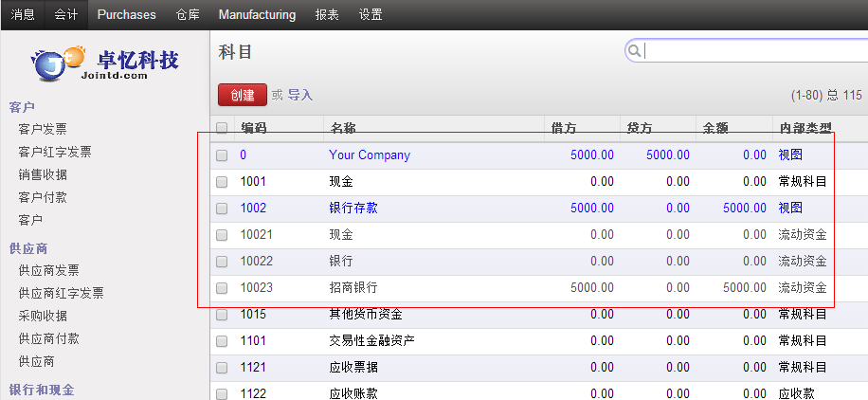Open the Purchases menu
868x400 pixels.
(127, 14)
